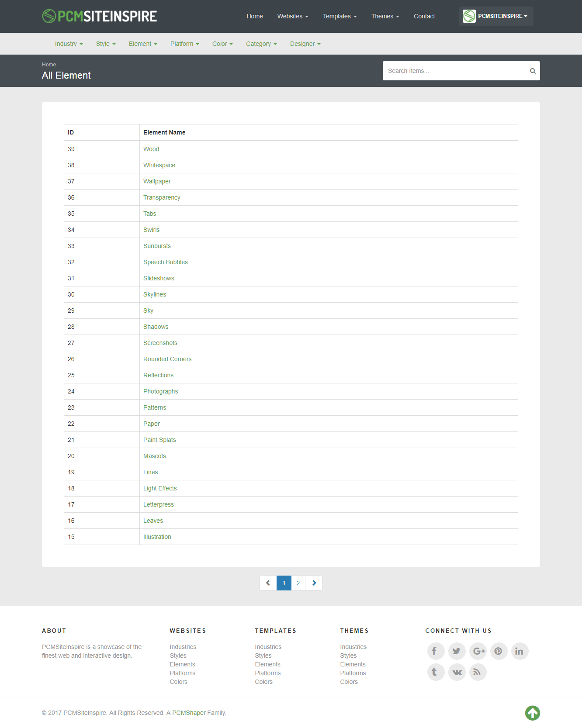Open the Light Effects element link
Screen dimensions: 582x728
coord(160,488)
